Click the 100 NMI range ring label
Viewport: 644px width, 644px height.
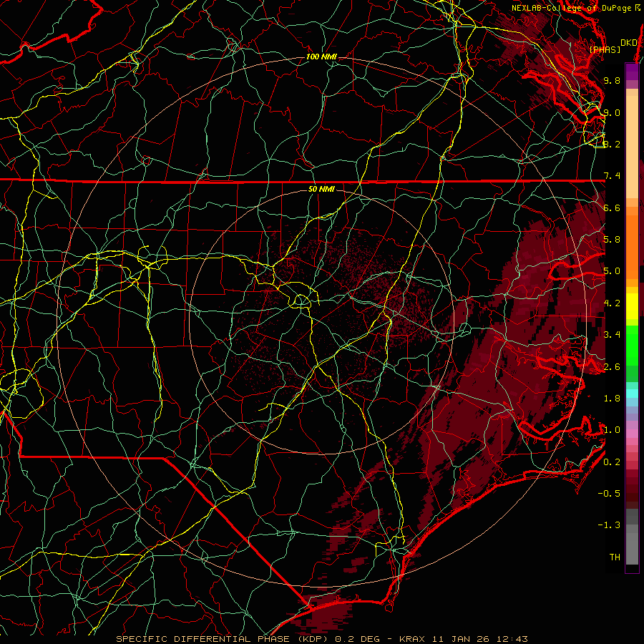321,57
